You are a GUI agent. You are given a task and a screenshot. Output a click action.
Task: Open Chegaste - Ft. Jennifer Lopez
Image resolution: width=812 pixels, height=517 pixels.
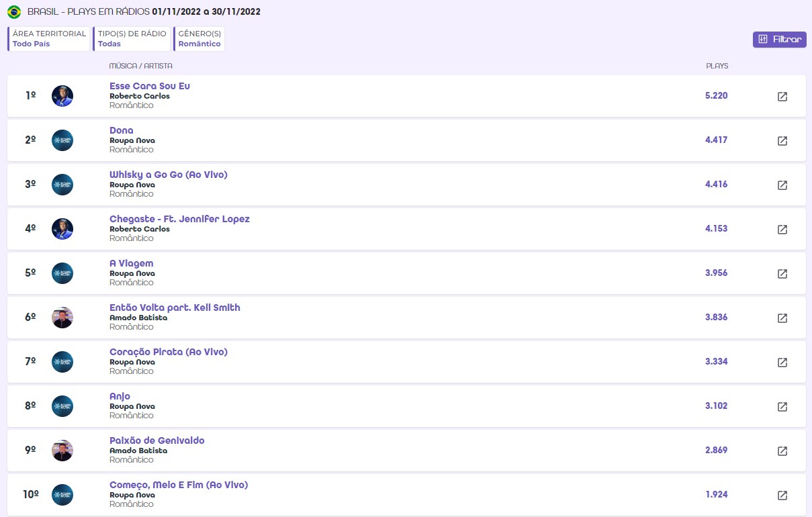click(179, 219)
